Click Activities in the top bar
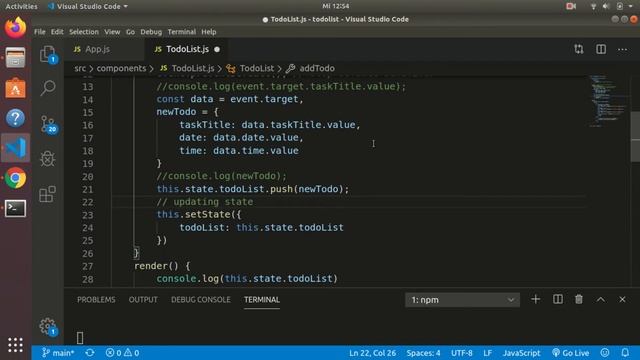640x360 pixels. point(21,6)
